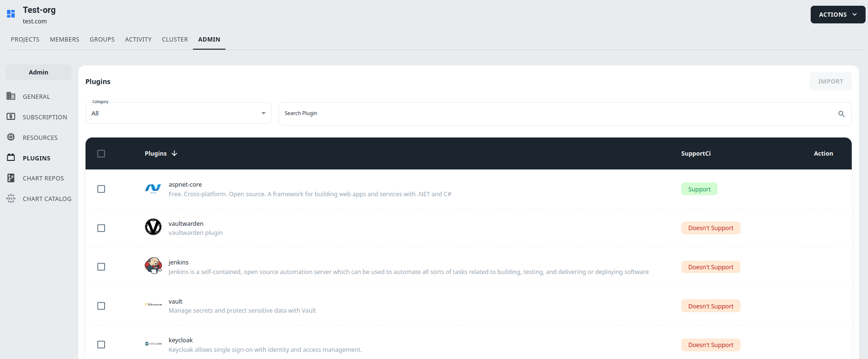The image size is (868, 359).
Task: Open the Category dropdown set to All
Action: tap(179, 113)
